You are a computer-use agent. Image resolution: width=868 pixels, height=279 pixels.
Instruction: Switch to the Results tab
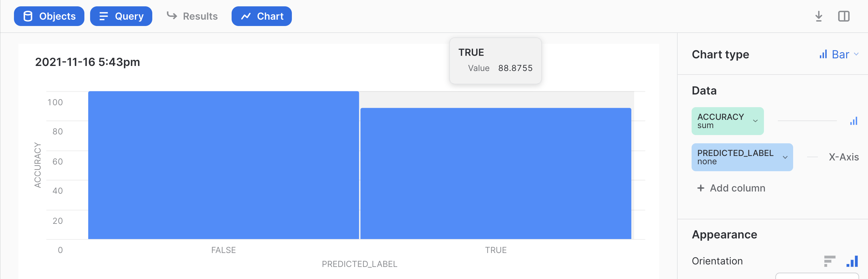pos(192,16)
